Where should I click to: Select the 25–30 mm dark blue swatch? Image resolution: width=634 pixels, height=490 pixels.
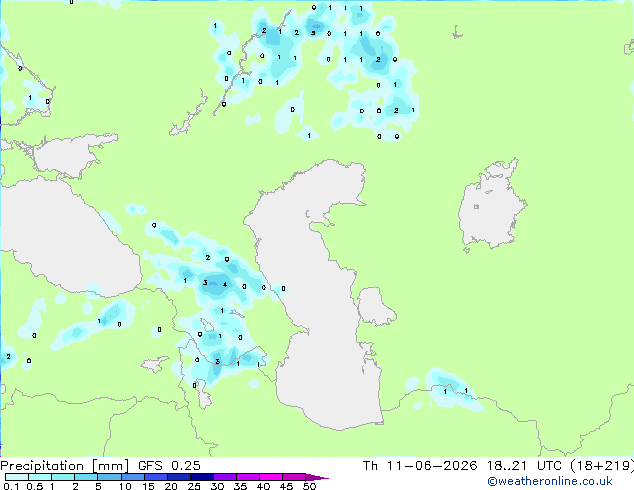[201, 477]
